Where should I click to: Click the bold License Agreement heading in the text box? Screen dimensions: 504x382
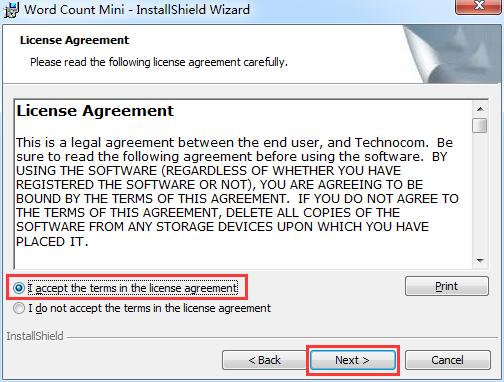tap(95, 111)
